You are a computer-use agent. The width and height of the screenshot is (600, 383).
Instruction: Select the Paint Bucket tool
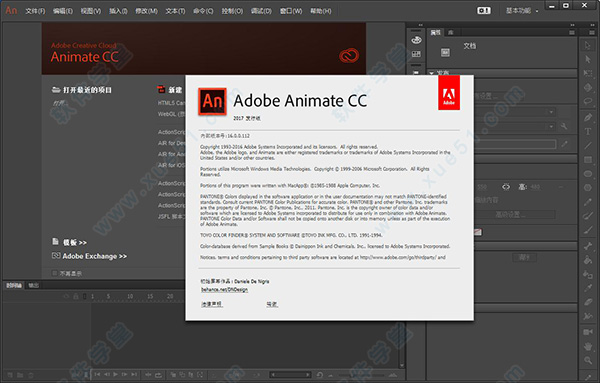(x=588, y=260)
